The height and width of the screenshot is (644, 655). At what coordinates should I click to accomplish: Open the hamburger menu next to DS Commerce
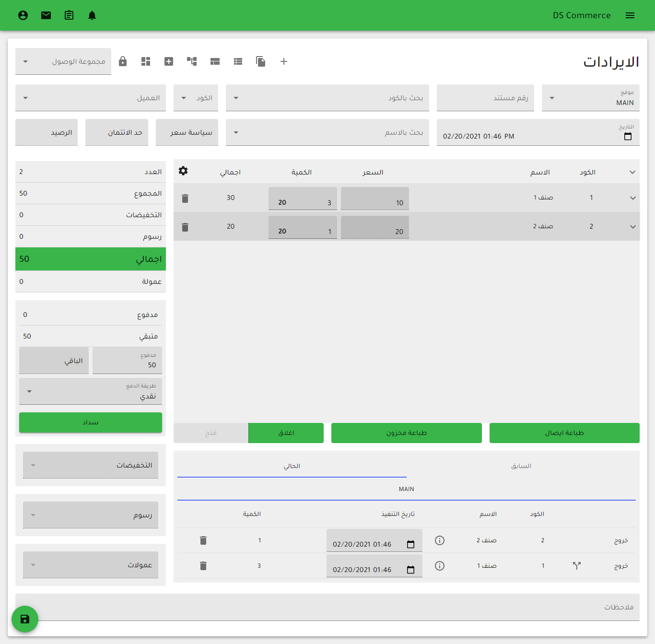point(630,15)
